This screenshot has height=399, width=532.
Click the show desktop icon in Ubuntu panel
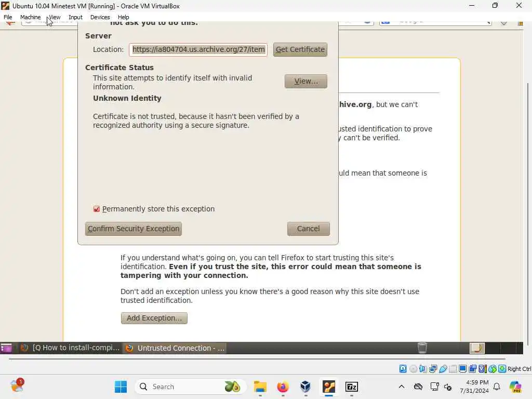tap(6, 348)
